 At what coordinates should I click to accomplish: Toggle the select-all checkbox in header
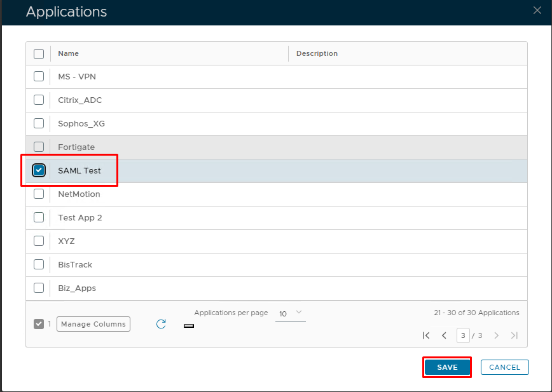(x=39, y=53)
